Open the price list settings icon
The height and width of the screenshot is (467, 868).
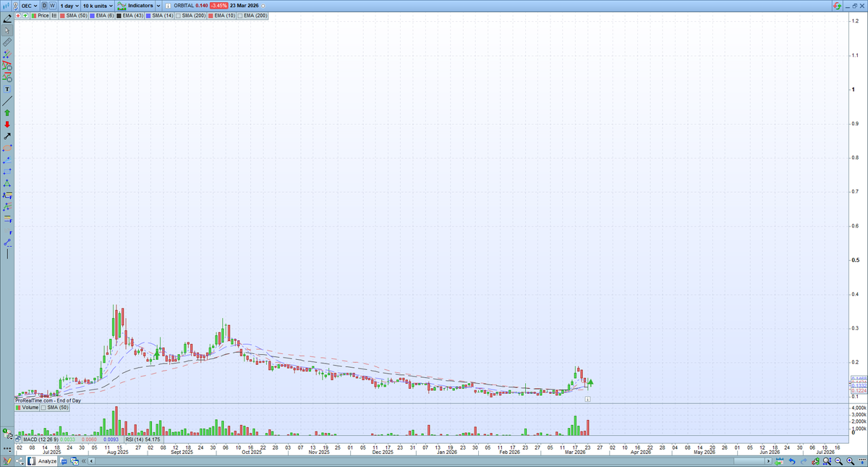coord(54,15)
